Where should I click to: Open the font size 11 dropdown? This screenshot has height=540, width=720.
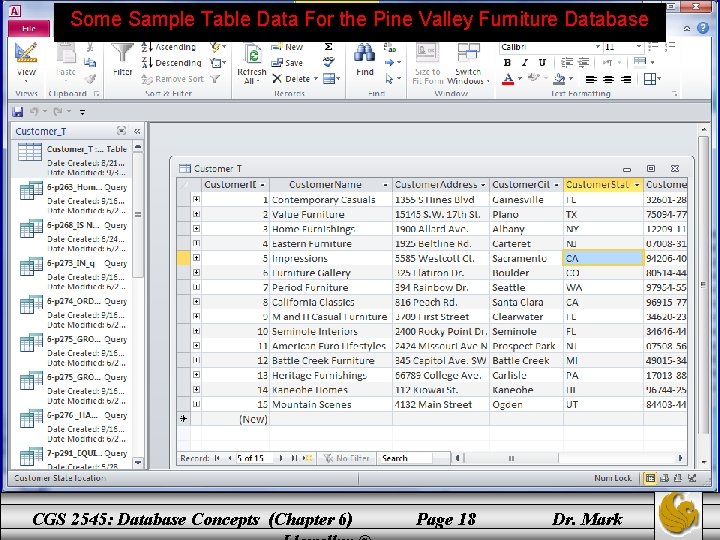[639, 46]
